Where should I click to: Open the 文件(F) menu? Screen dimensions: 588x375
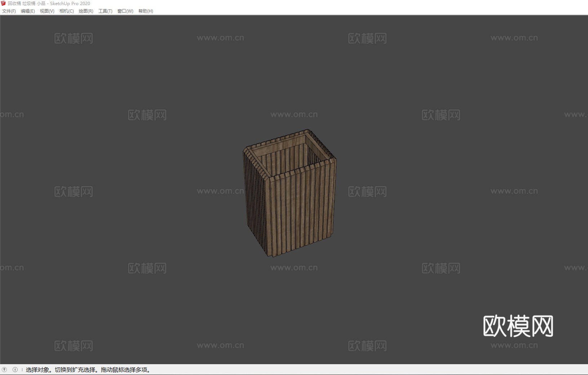pyautogui.click(x=9, y=11)
